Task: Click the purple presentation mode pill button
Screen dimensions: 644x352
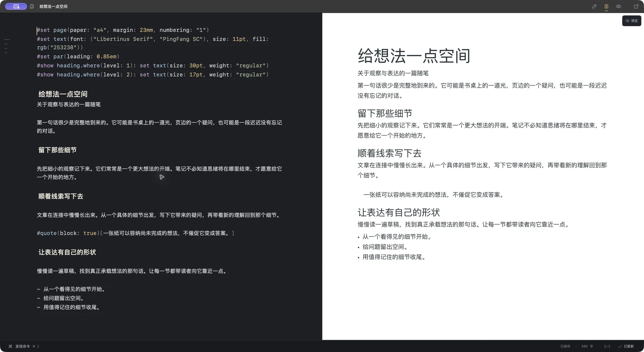Action: (x=16, y=6)
